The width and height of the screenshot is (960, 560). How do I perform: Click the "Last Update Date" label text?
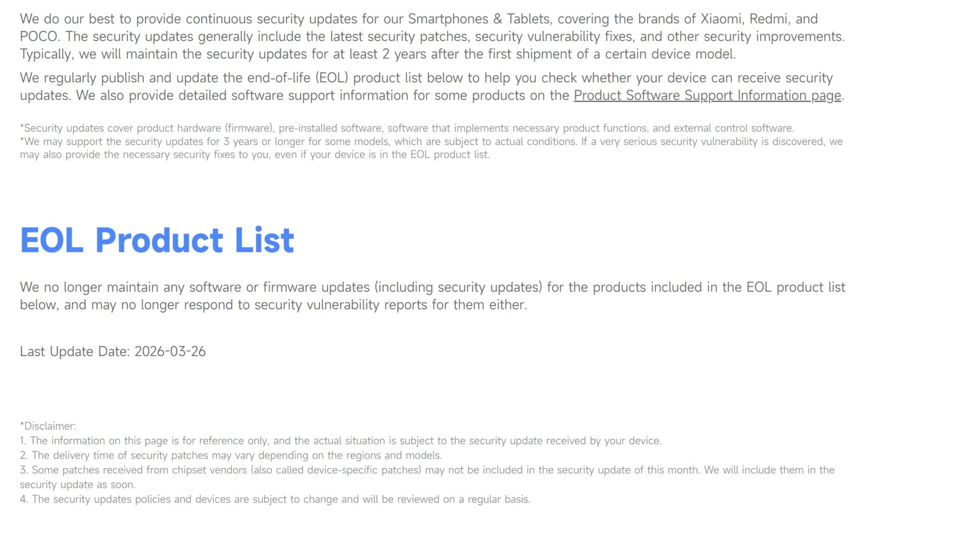(x=75, y=351)
